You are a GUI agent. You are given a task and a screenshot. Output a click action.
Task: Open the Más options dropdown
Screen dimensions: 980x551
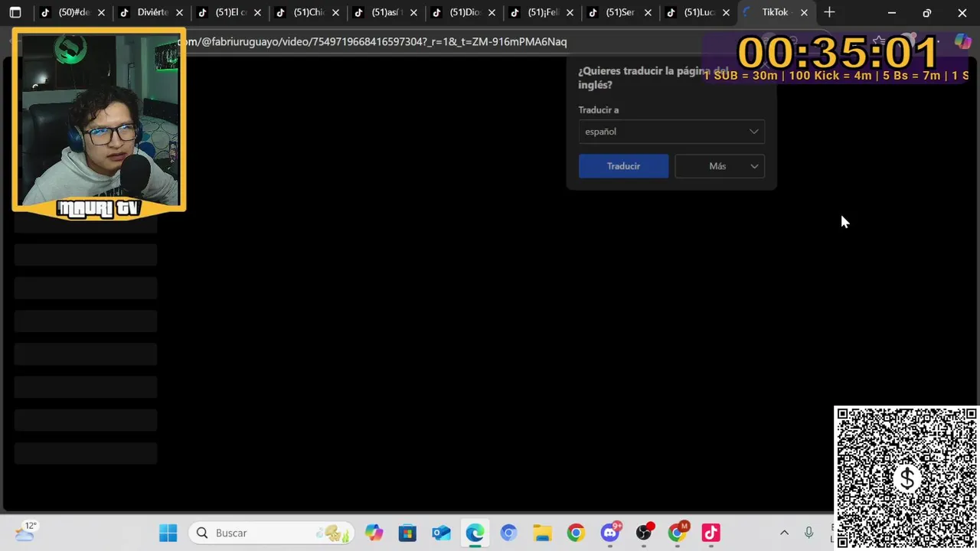point(720,166)
